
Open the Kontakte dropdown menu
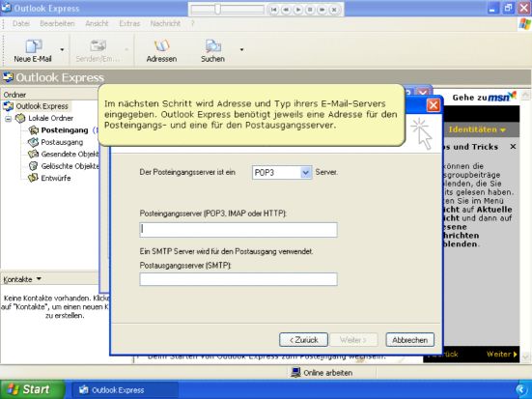pos(22,279)
